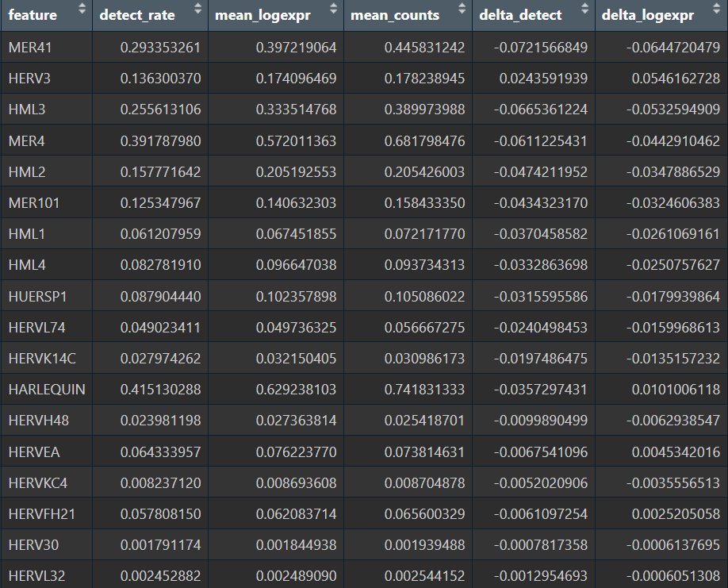
Task: Toggle sorting with the mean_counts arrows
Action: (462, 10)
